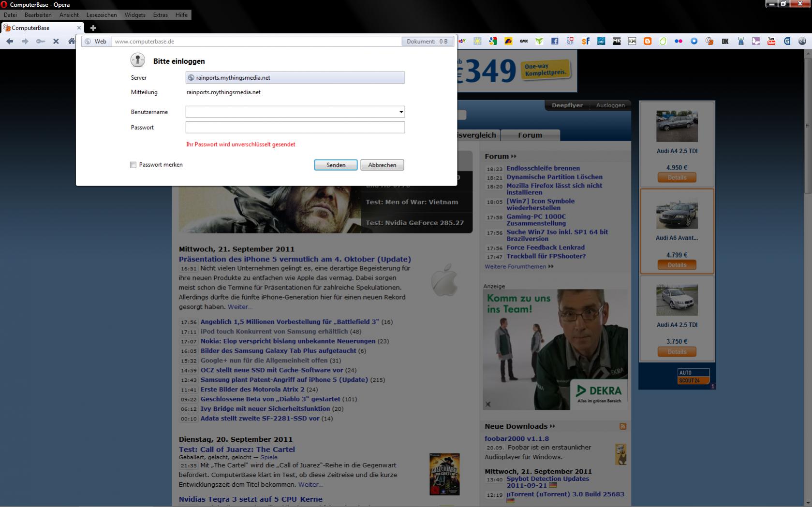Go back with the back arrow
This screenshot has height=507, width=812.
tap(10, 42)
